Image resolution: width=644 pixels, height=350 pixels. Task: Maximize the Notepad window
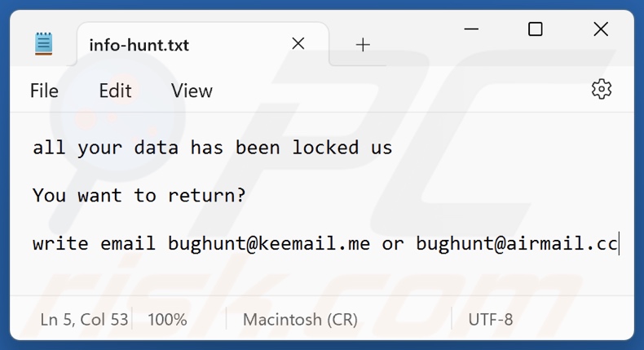(536, 29)
